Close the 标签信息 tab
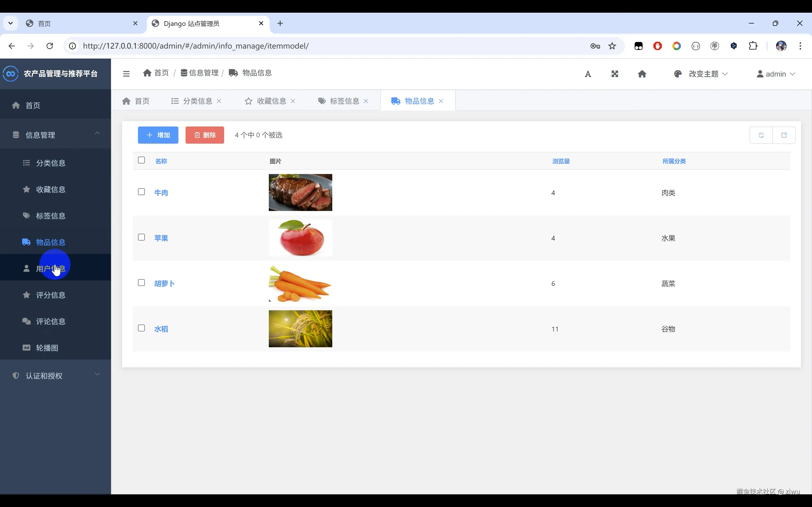Viewport: 812px width, 507px height. [x=366, y=101]
